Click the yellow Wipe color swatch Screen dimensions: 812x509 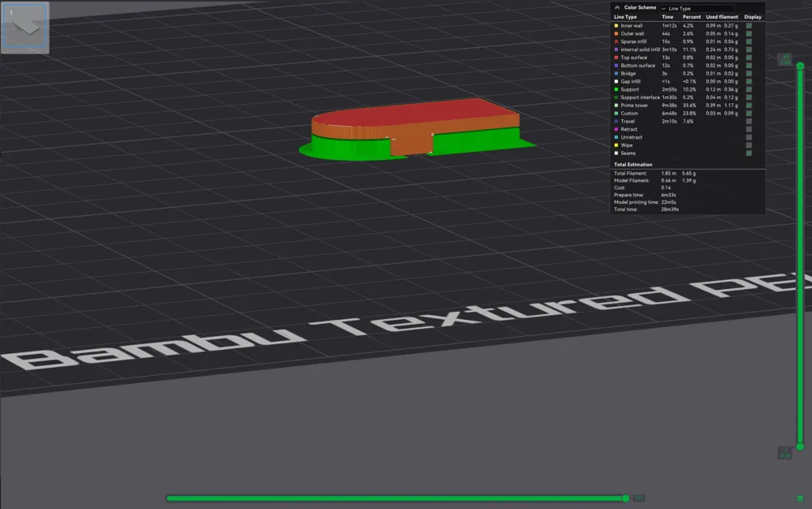click(616, 145)
